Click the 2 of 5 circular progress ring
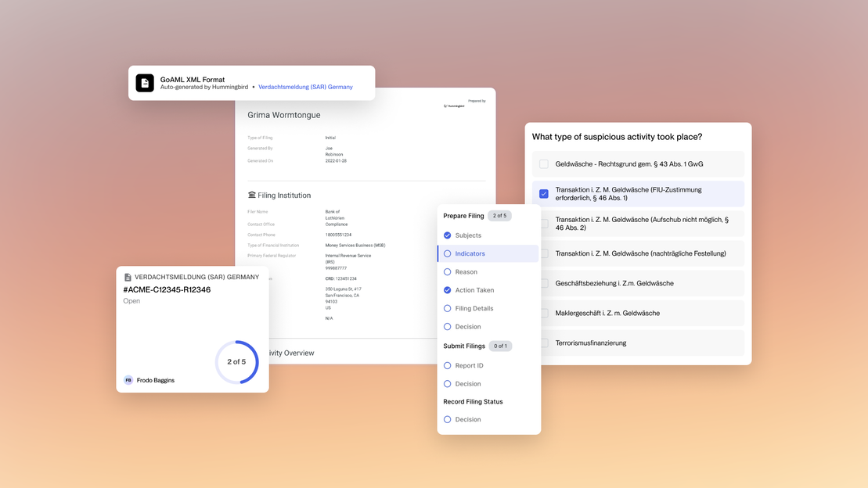 coord(236,362)
